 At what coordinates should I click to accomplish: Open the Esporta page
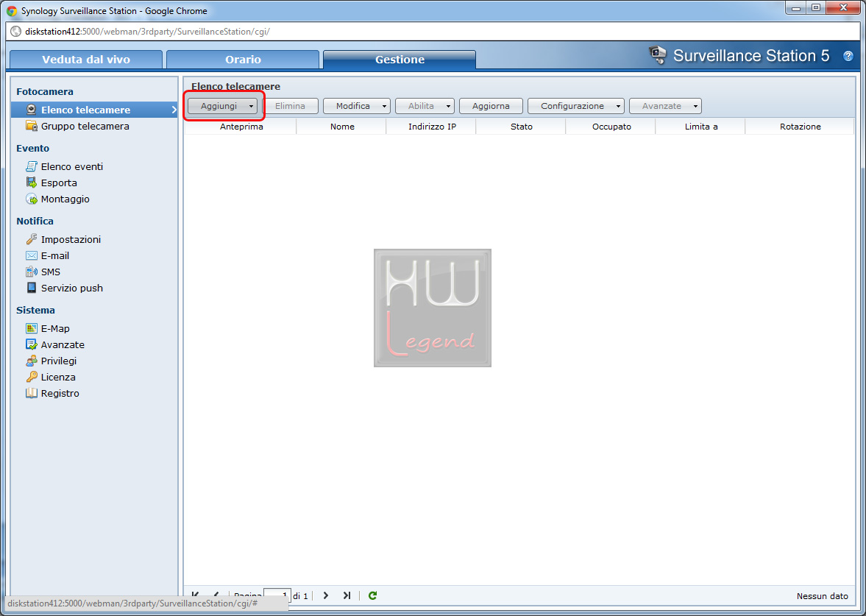[x=59, y=183]
